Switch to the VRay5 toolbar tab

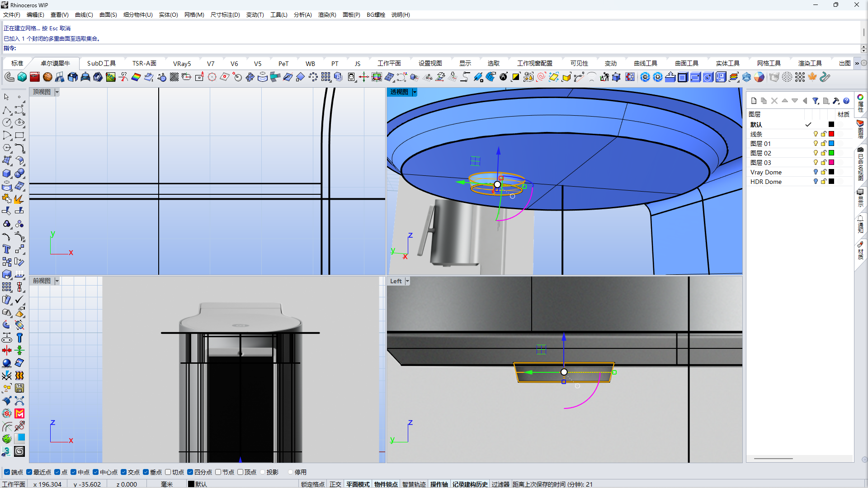(182, 64)
